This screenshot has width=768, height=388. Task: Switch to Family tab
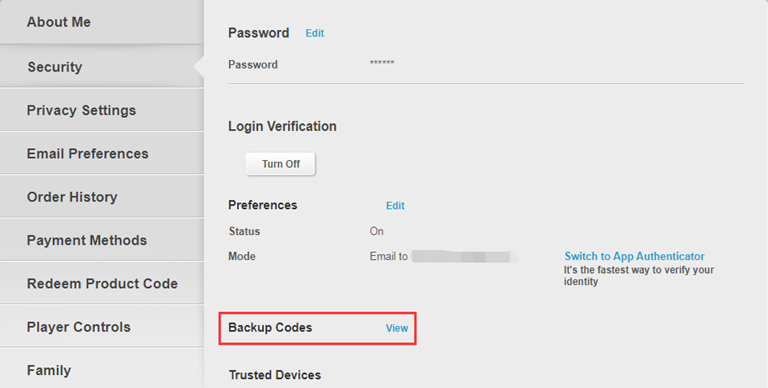point(101,370)
